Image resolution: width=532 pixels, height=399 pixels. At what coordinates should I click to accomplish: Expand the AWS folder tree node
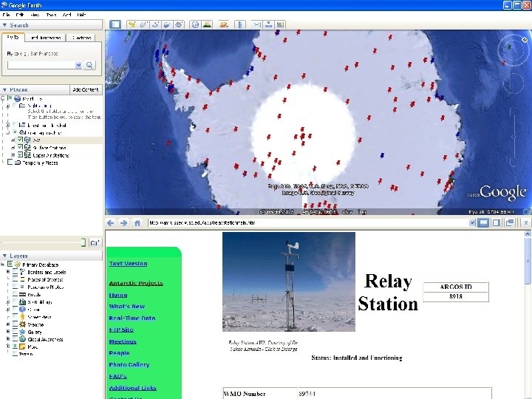coord(13,140)
